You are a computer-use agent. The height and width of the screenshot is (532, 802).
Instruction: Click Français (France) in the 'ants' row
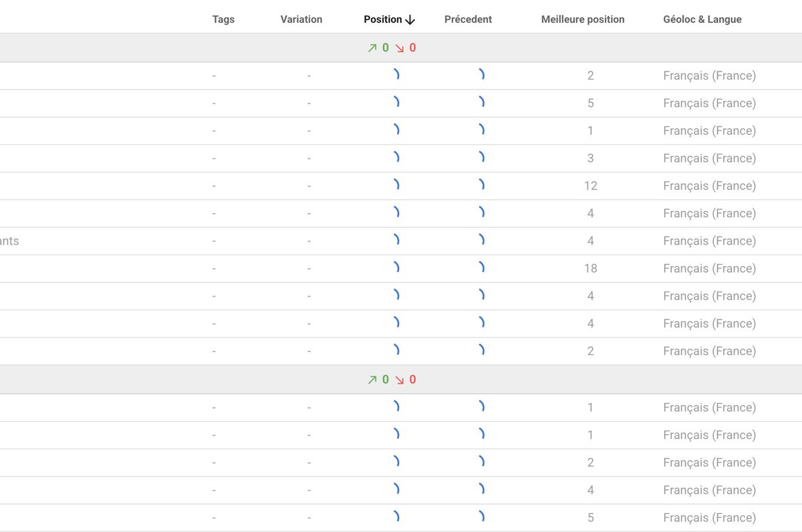pyautogui.click(x=710, y=241)
